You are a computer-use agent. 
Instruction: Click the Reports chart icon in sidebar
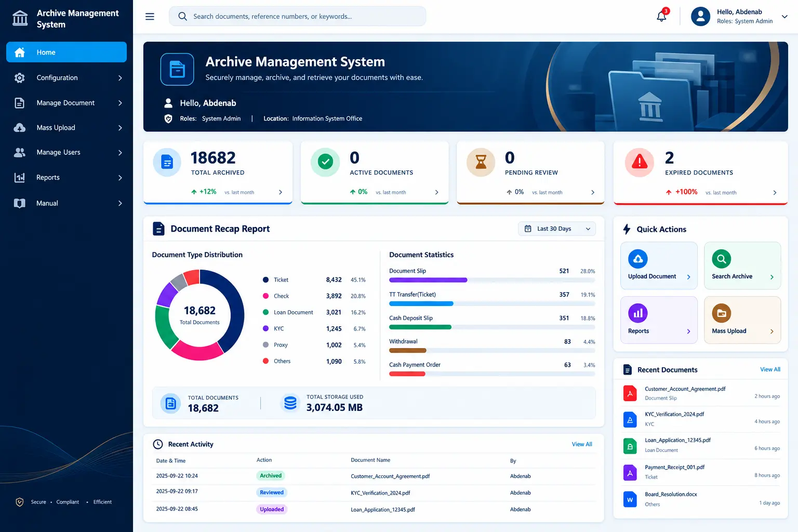click(x=20, y=178)
